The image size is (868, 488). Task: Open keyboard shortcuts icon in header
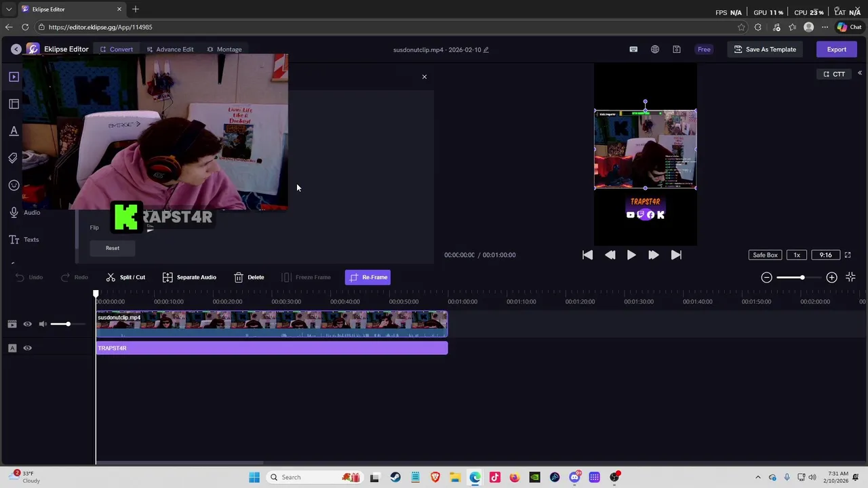coord(633,49)
